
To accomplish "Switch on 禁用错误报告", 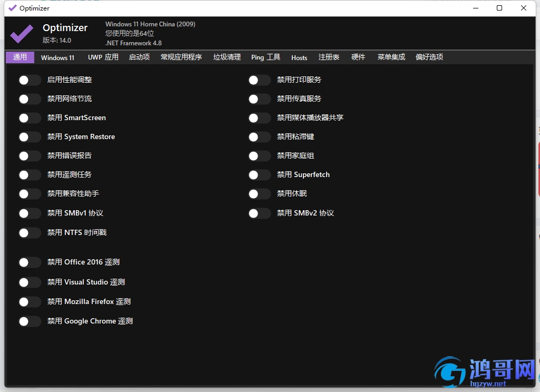I will click(30, 156).
